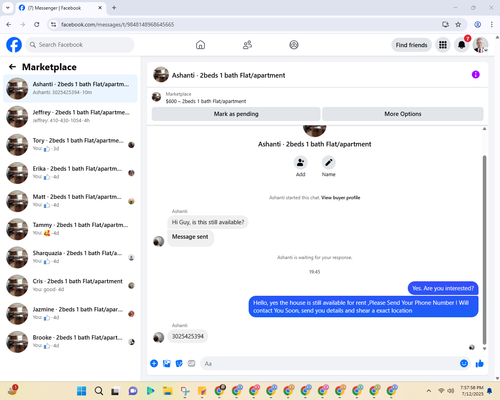500x400 pixels.
Task: Open the plus more actions icon
Action: 154,363
